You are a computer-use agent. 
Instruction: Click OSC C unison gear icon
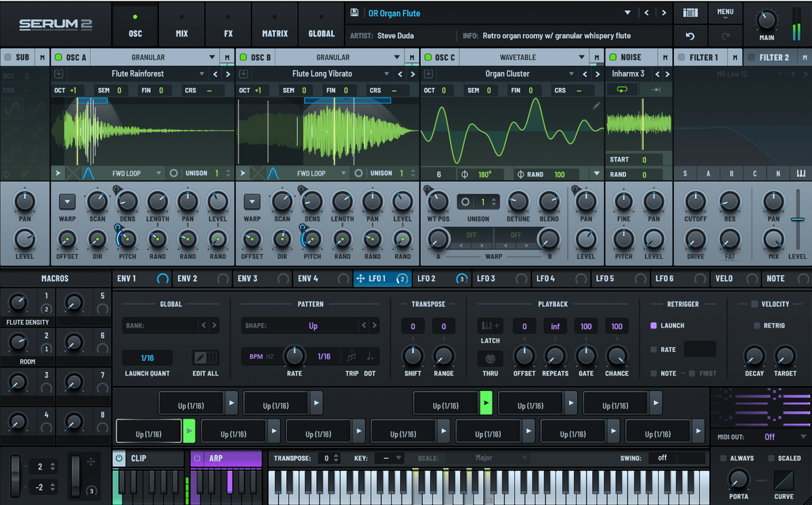464,201
